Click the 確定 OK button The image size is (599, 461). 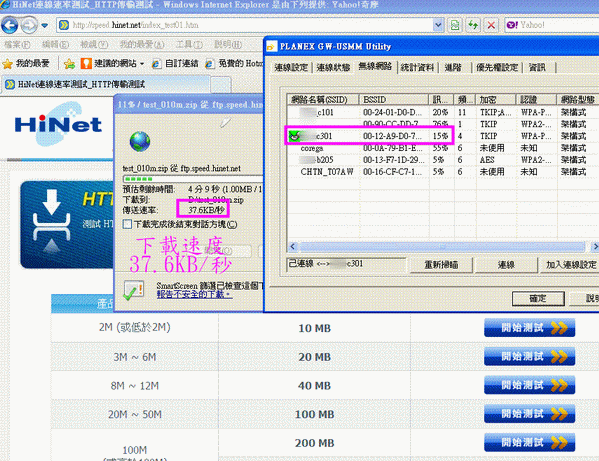(x=537, y=298)
